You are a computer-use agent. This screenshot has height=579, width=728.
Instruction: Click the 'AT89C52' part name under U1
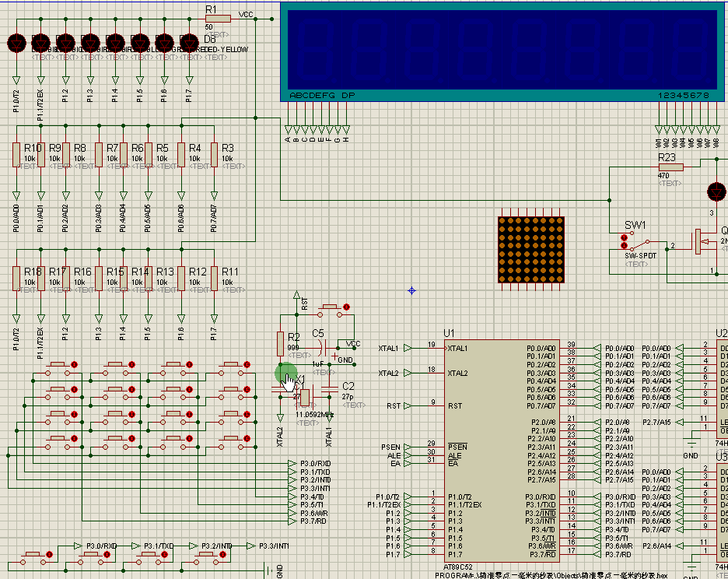pos(458,567)
